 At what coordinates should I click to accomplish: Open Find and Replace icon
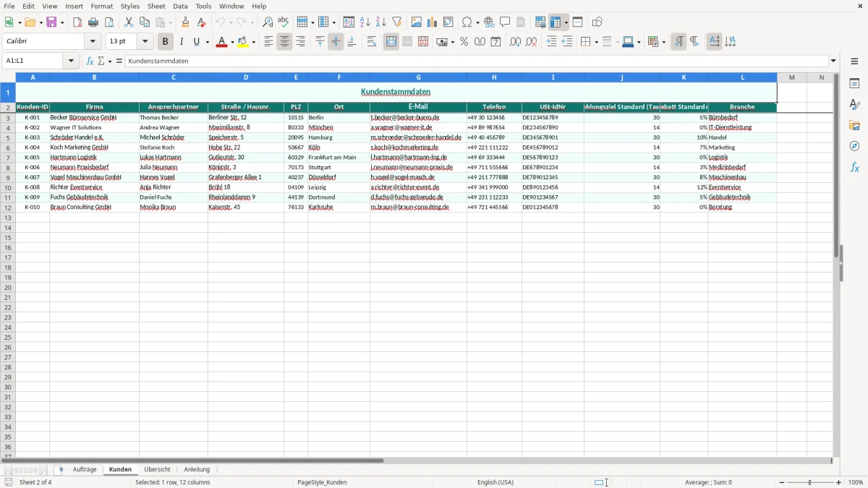(x=268, y=22)
